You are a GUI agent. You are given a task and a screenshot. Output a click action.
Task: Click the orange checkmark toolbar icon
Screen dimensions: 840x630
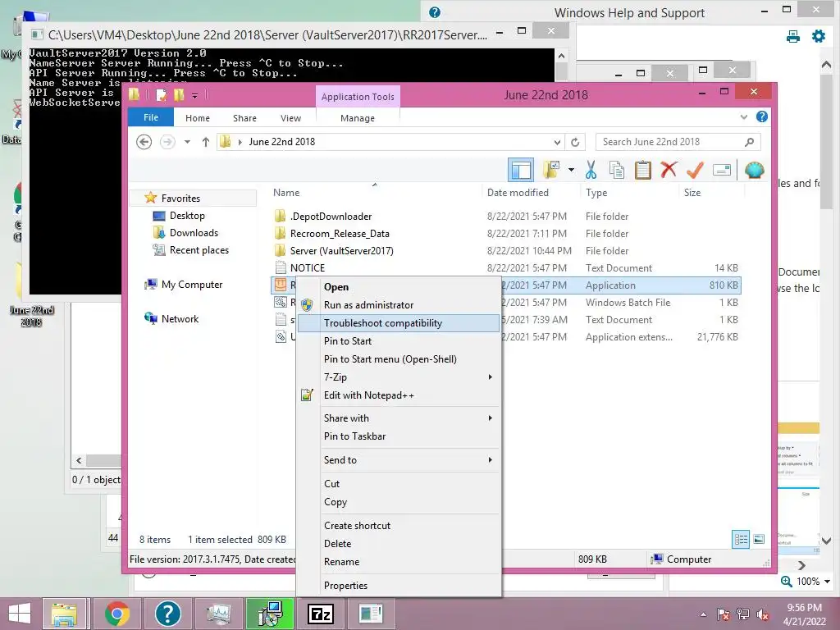point(695,171)
